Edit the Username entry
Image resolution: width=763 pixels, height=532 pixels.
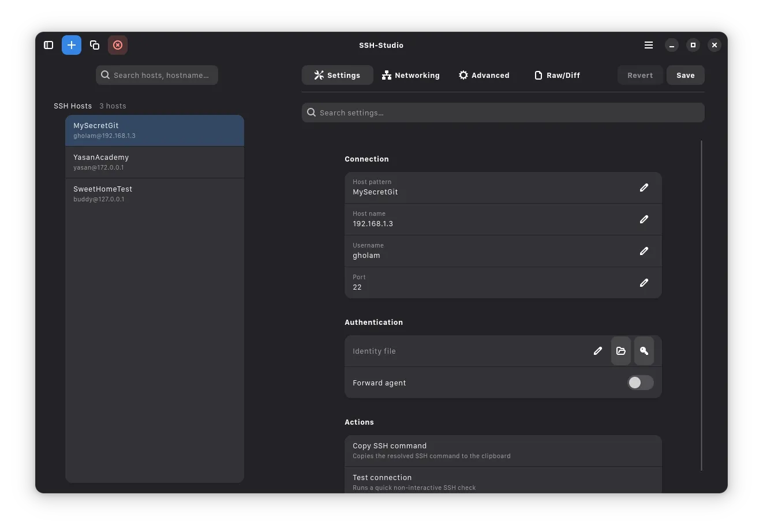click(x=644, y=251)
